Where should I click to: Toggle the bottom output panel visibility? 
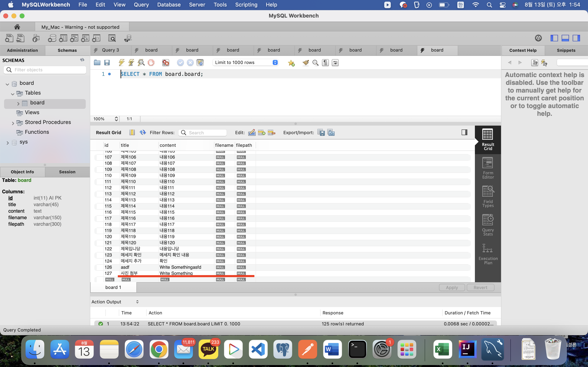(x=565, y=38)
